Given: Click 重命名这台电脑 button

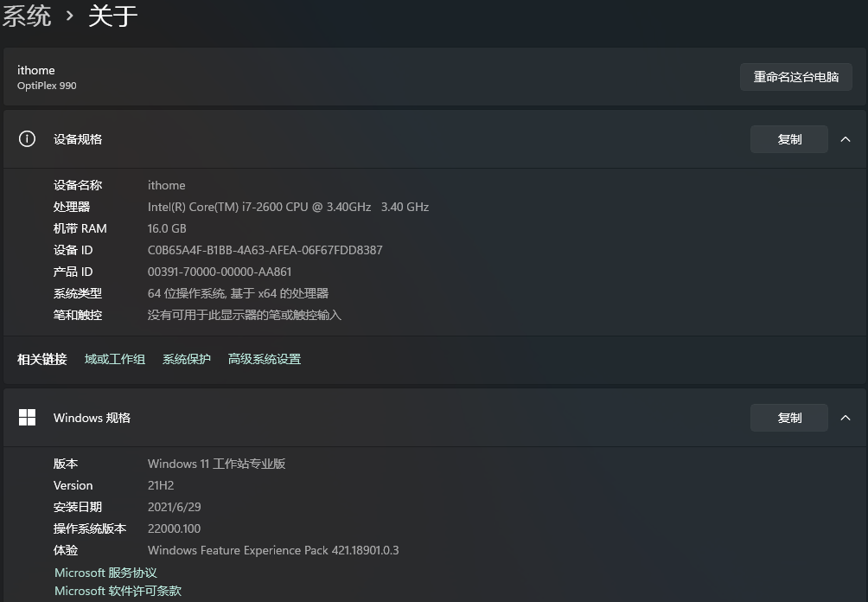Looking at the screenshot, I should point(795,77).
